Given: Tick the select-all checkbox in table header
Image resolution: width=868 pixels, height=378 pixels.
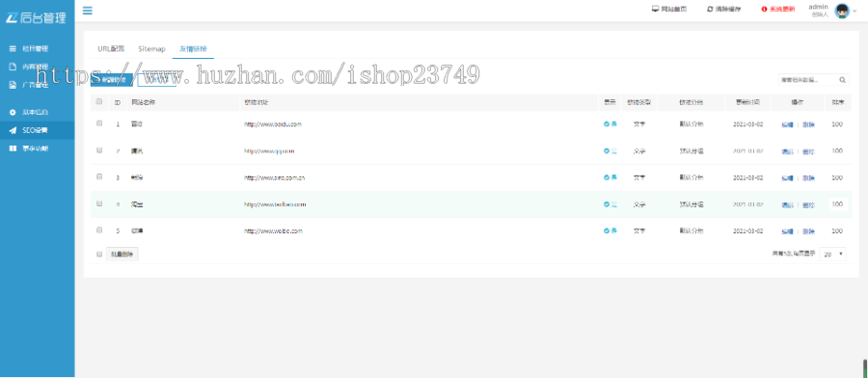Looking at the screenshot, I should tap(99, 101).
